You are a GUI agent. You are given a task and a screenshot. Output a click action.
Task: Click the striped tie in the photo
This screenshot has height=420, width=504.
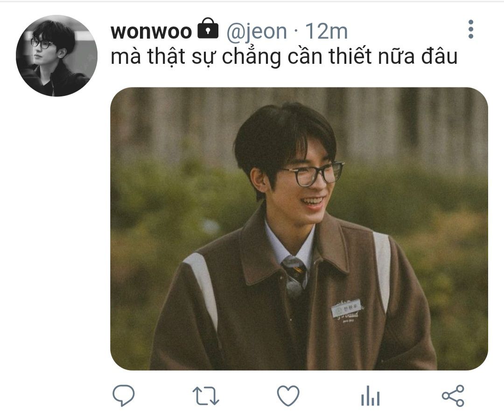point(295,272)
